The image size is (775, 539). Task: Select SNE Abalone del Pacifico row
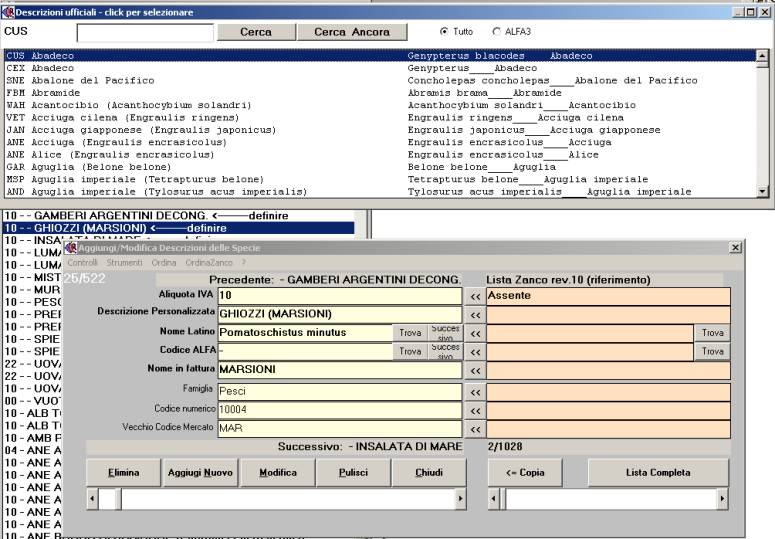[x=381, y=81]
